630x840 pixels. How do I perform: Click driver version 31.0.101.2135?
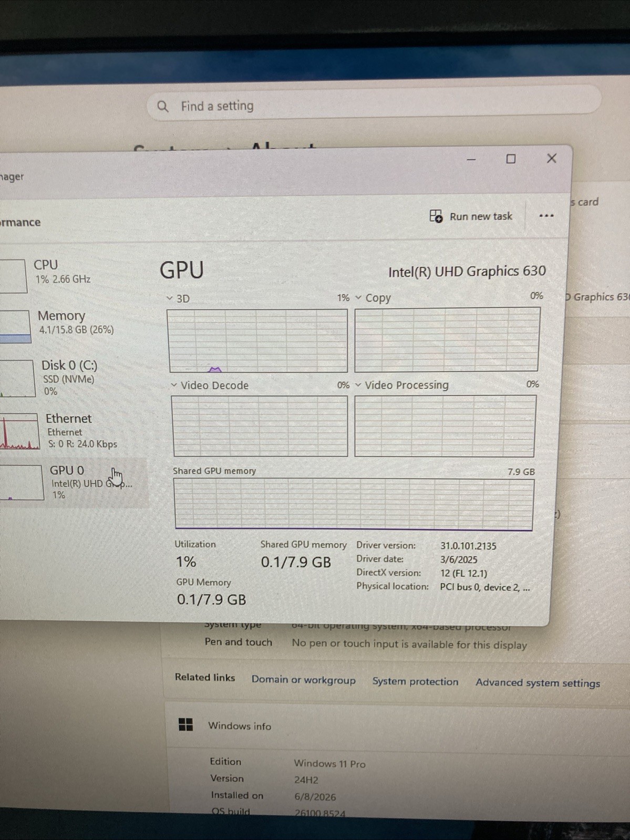[x=468, y=546]
